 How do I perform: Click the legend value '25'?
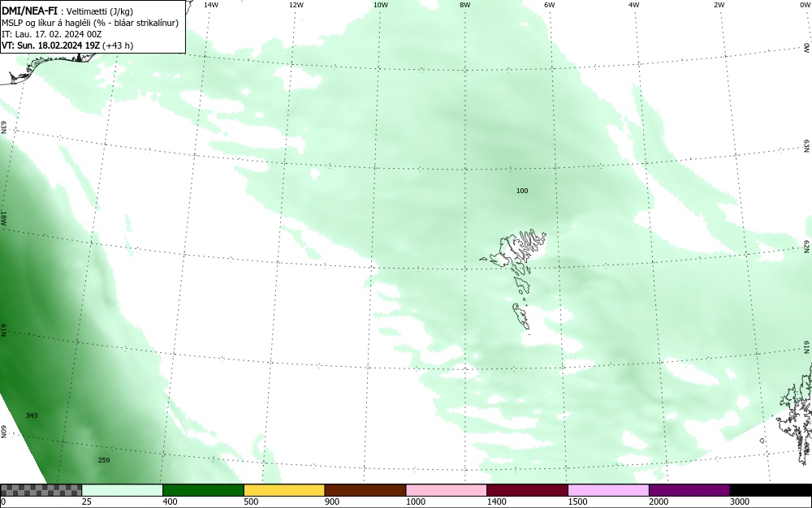(x=87, y=502)
